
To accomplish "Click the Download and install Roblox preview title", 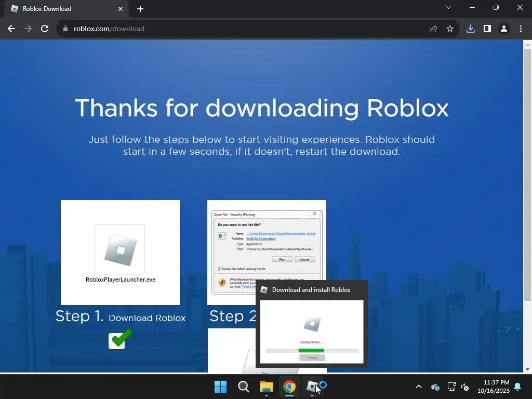I will click(311, 290).
